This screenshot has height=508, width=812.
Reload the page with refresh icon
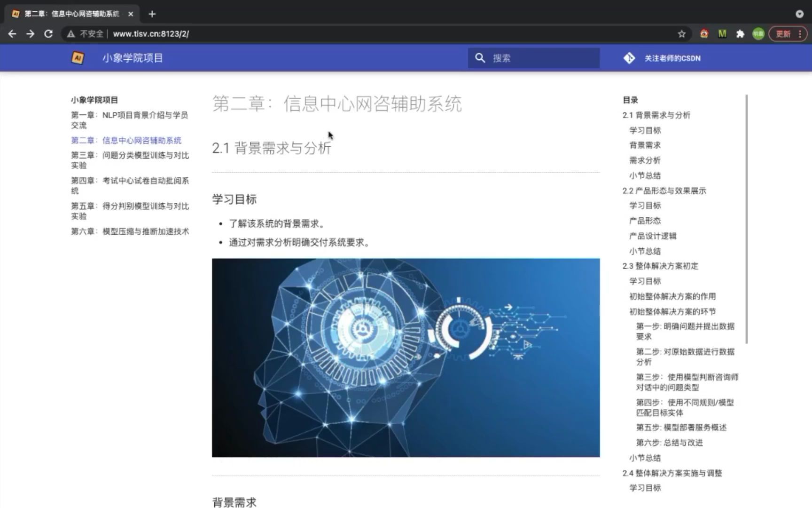click(x=48, y=34)
